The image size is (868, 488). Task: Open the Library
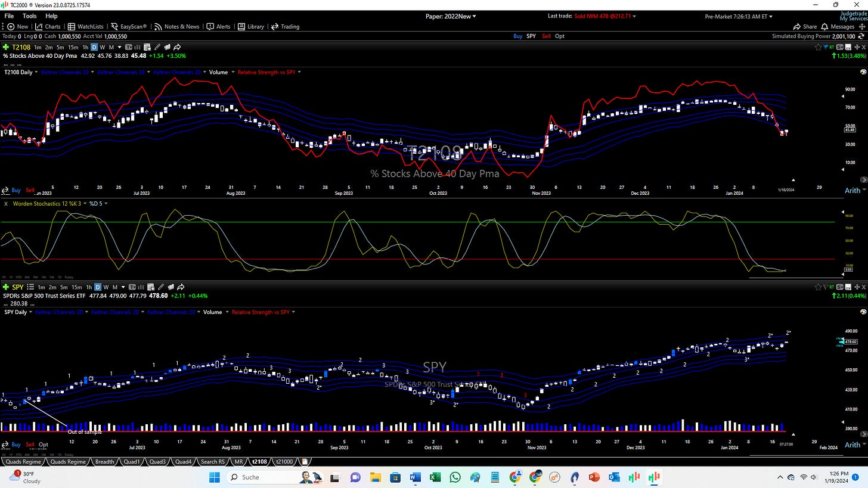tap(250, 26)
